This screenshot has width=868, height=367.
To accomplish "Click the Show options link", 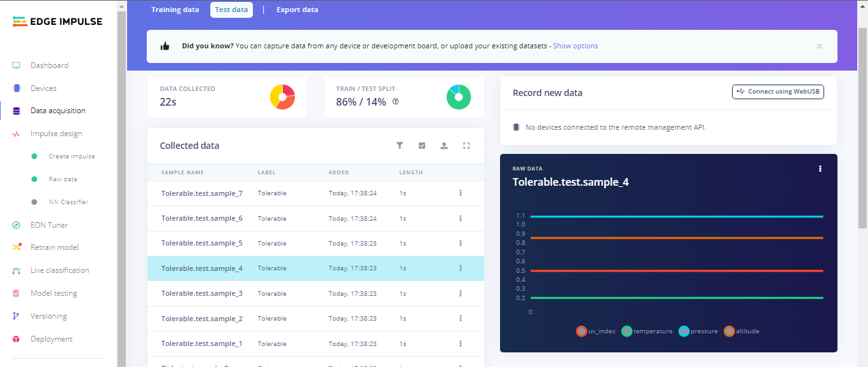I will coord(576,46).
